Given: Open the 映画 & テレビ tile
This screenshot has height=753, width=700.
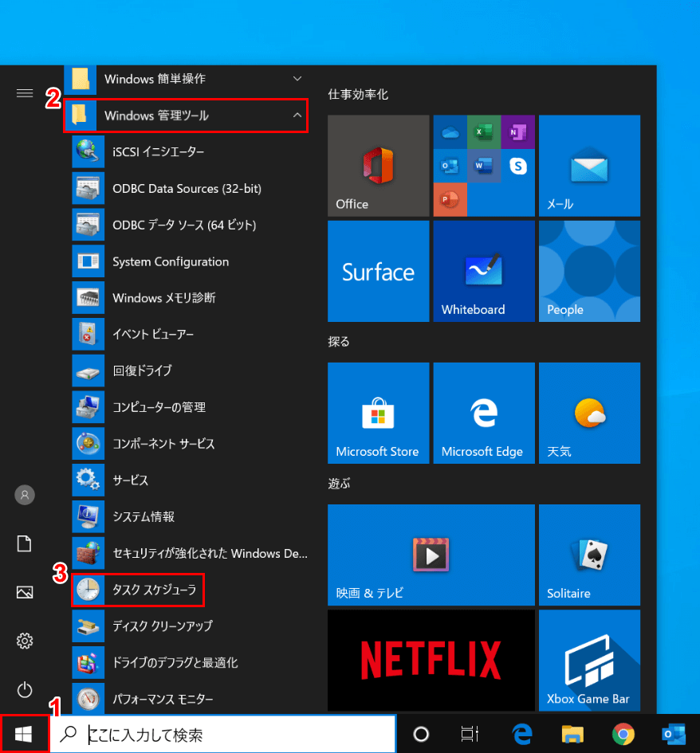Looking at the screenshot, I should (431, 555).
